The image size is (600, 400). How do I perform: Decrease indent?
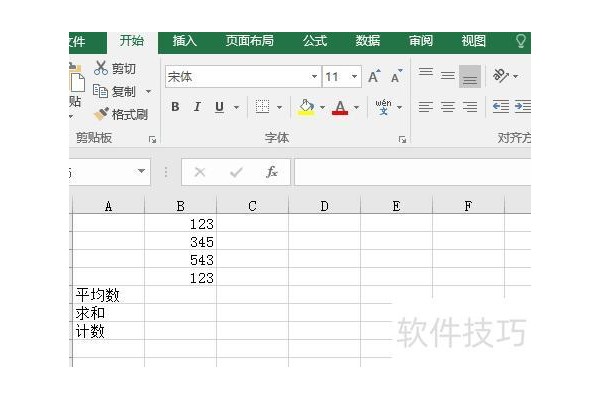coord(501,106)
